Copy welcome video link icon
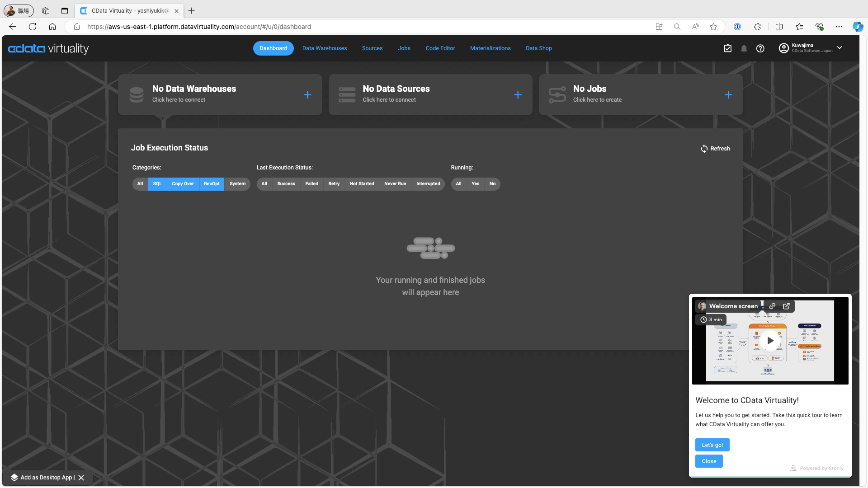The width and height of the screenshot is (868, 488). 772,306
